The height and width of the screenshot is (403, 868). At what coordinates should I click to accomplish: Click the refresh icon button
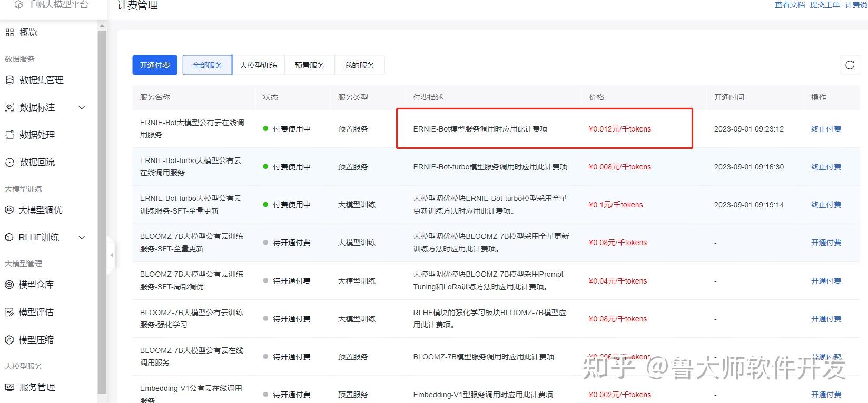(850, 65)
